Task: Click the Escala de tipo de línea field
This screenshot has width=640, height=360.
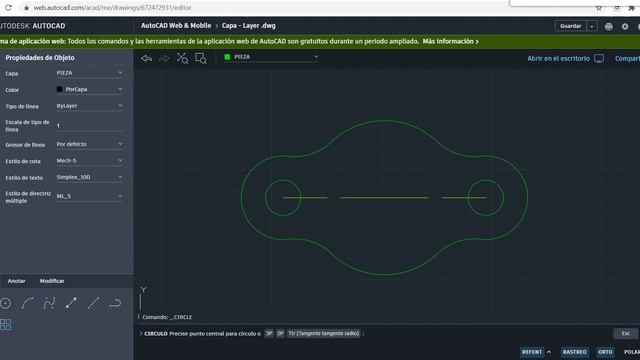Action: pos(89,126)
